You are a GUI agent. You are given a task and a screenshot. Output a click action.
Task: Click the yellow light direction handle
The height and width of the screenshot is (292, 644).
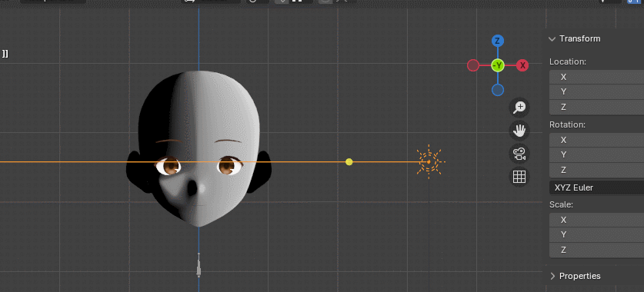pyautogui.click(x=349, y=162)
